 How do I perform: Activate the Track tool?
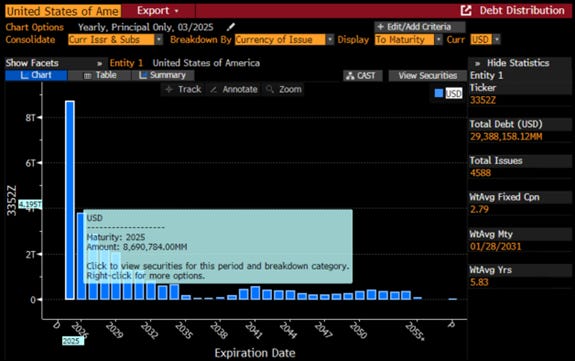tap(183, 89)
